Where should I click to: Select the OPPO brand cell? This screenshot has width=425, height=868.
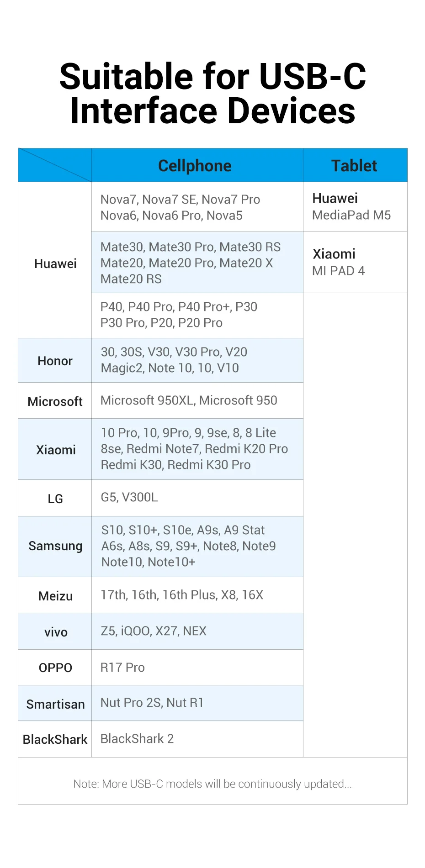[55, 668]
